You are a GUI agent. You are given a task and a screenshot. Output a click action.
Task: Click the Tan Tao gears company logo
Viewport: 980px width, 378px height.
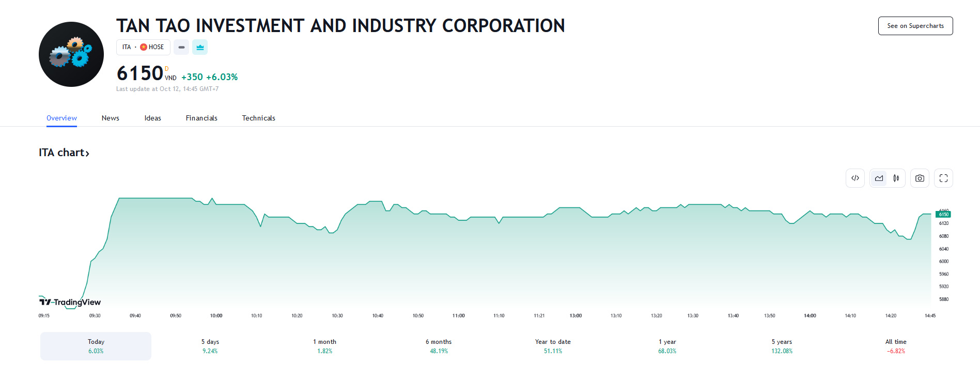(71, 54)
